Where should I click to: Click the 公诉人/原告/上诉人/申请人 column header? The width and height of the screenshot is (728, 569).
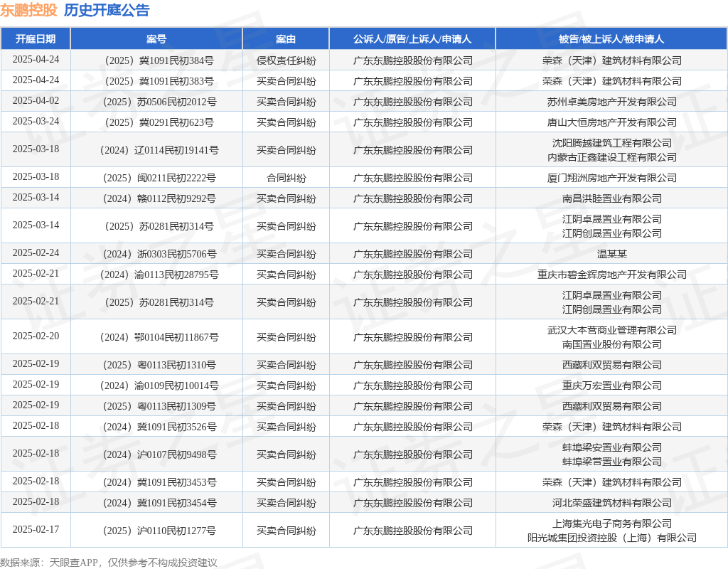(412, 39)
